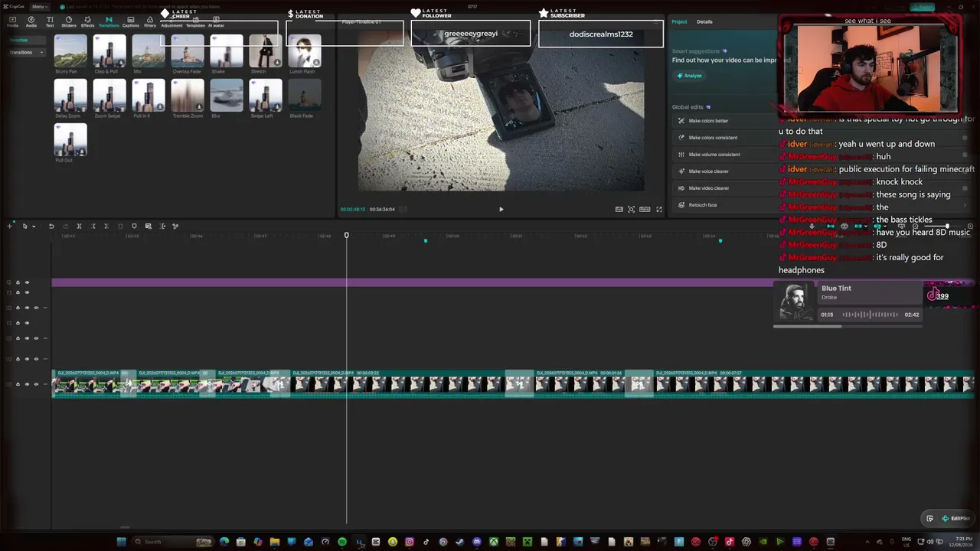Click the add marker shield icon

click(134, 226)
